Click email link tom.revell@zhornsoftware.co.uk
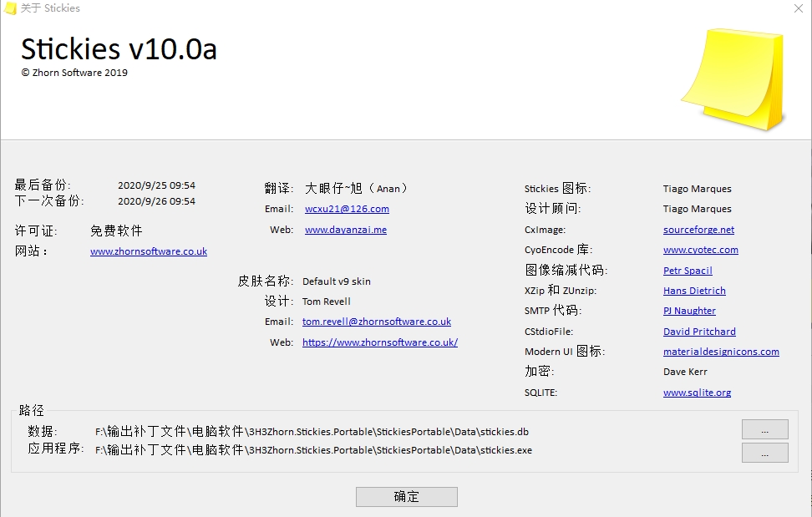This screenshot has height=517, width=812. click(x=377, y=322)
